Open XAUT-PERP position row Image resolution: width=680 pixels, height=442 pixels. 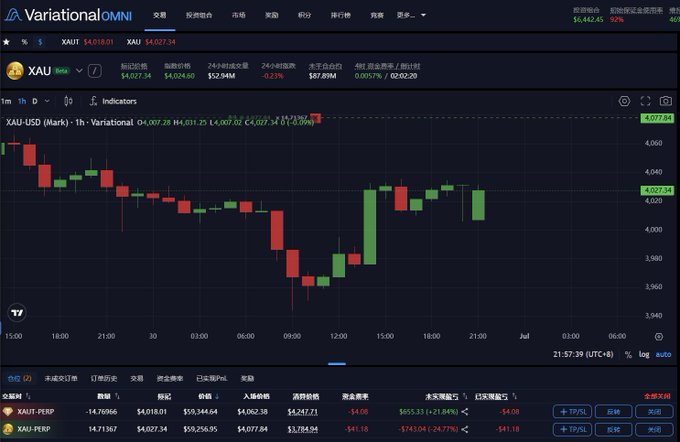[x=340, y=412]
